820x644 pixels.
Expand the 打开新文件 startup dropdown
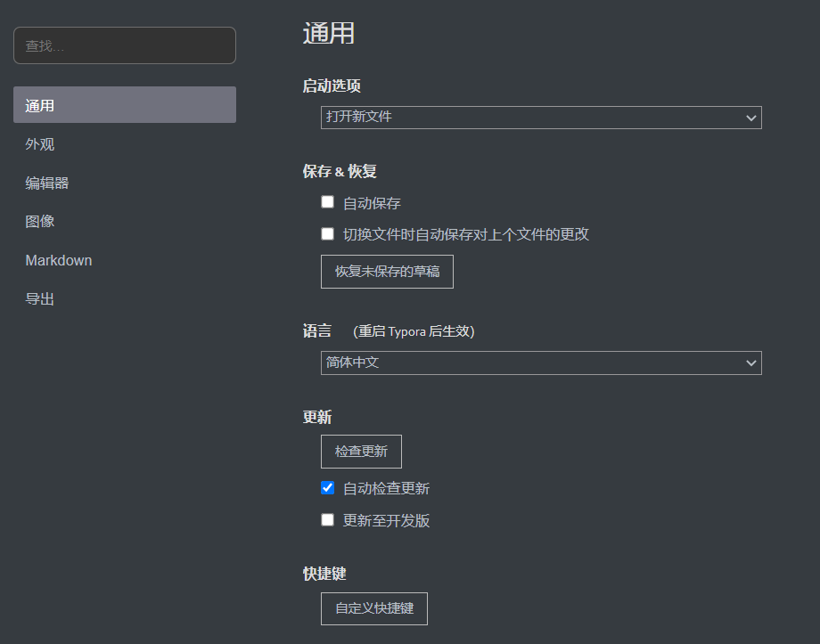pyautogui.click(x=541, y=118)
